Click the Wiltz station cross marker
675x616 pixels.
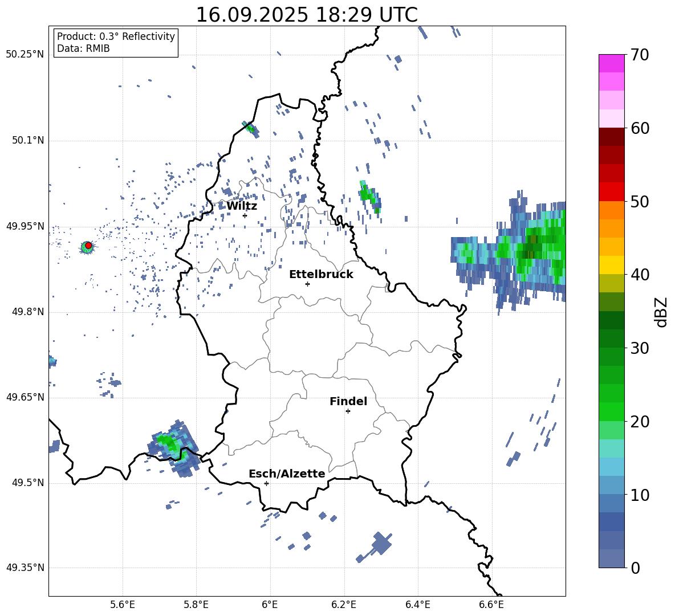pos(245,215)
